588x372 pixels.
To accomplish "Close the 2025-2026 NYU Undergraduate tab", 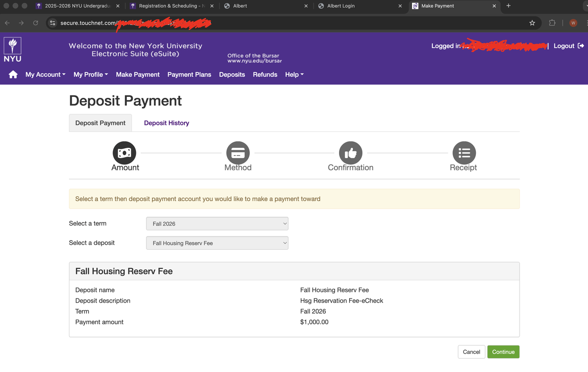I will pyautogui.click(x=118, y=6).
